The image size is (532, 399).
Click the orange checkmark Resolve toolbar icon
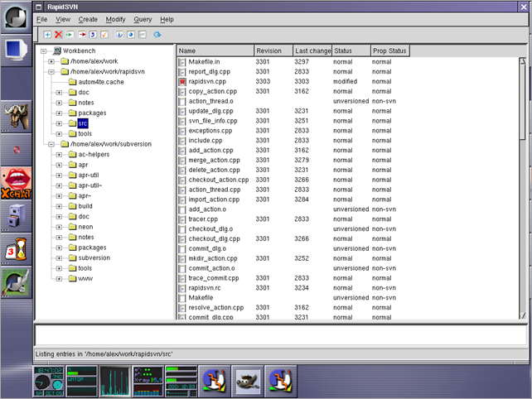point(104,35)
